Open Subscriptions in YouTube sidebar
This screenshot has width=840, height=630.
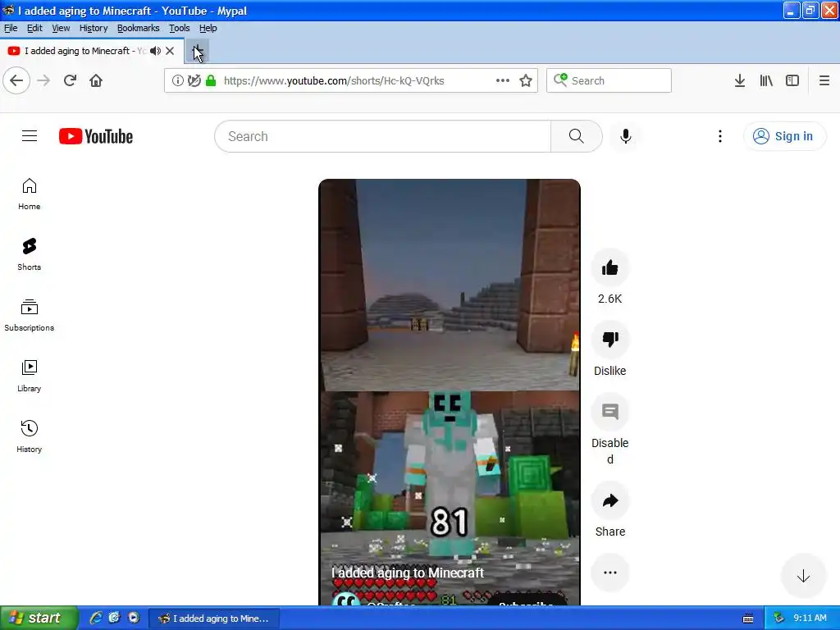click(x=29, y=315)
